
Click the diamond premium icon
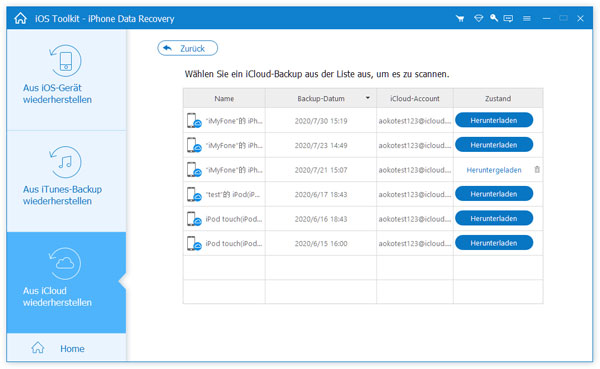point(478,18)
